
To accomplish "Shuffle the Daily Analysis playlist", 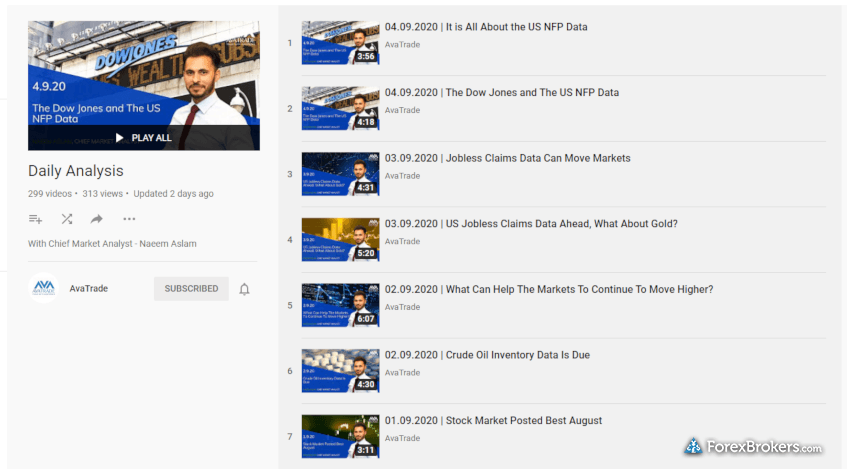I will (66, 219).
